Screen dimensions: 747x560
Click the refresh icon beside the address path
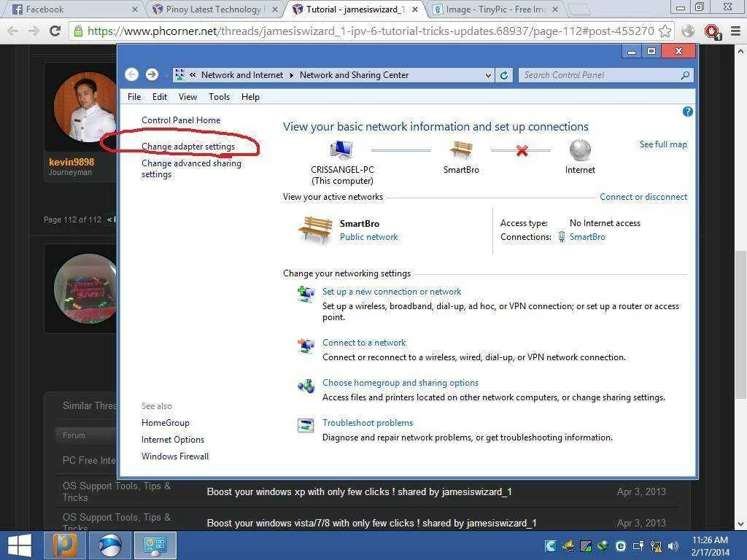coord(504,75)
